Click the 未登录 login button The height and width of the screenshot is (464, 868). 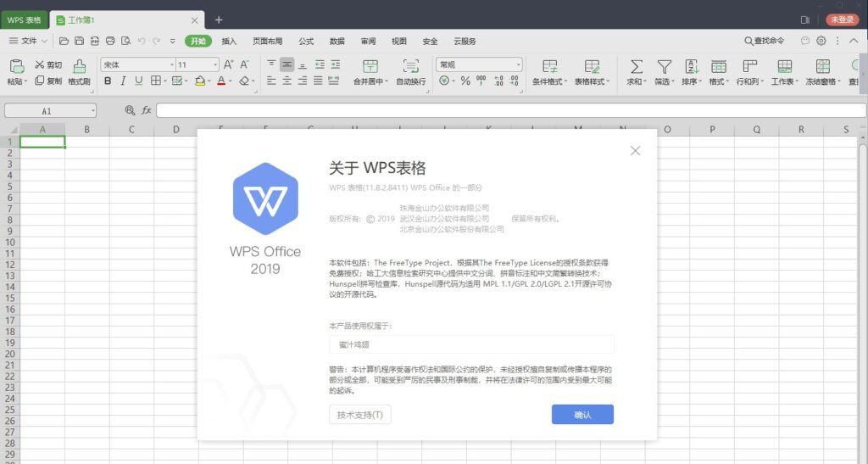point(842,20)
